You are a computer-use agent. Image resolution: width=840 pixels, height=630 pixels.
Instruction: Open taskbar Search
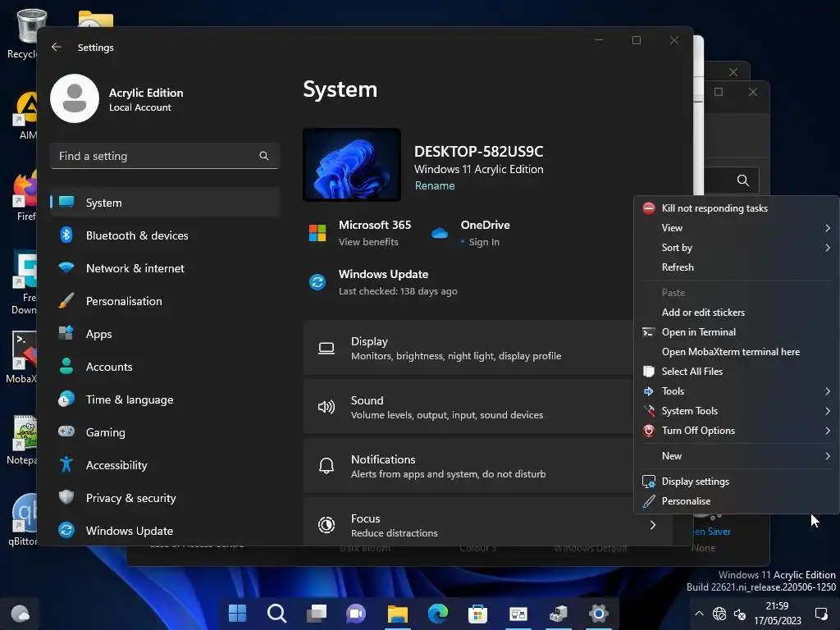coord(277,613)
